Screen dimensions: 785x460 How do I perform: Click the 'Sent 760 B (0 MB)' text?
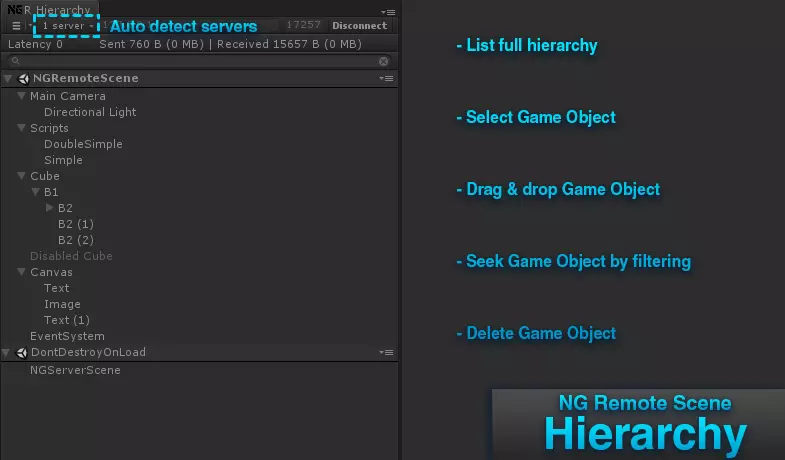click(x=151, y=44)
